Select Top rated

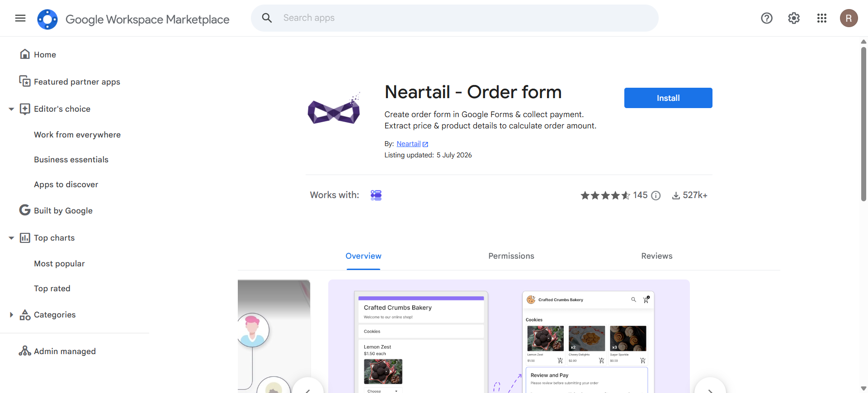[52, 289]
